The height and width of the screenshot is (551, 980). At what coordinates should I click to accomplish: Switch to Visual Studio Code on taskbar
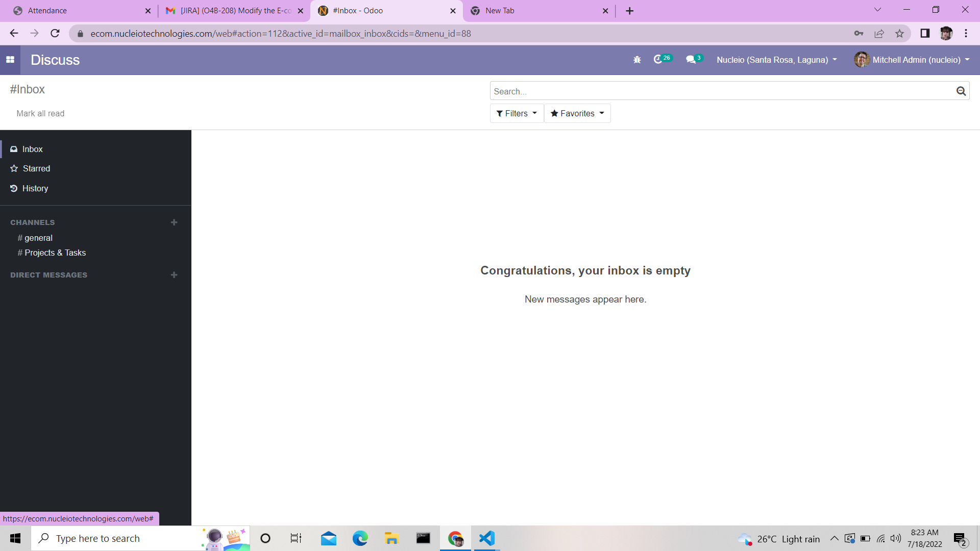tap(487, 538)
